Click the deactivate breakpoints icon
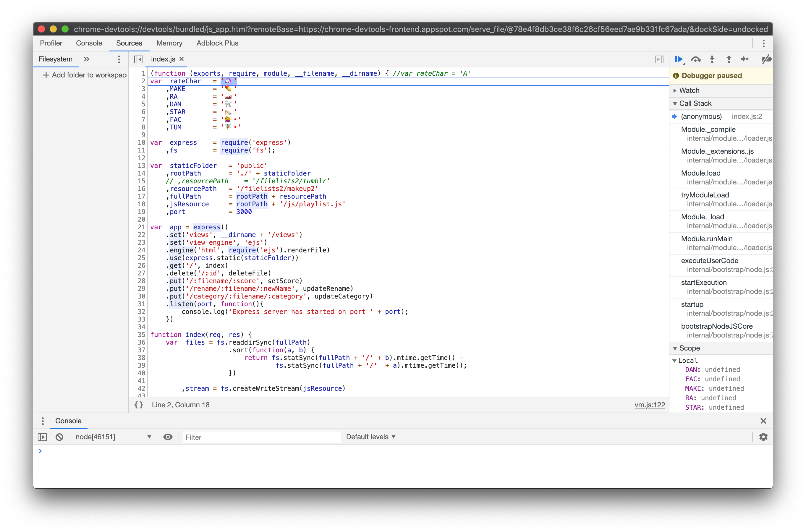Screen dimensions: 806x532 click(766, 59)
